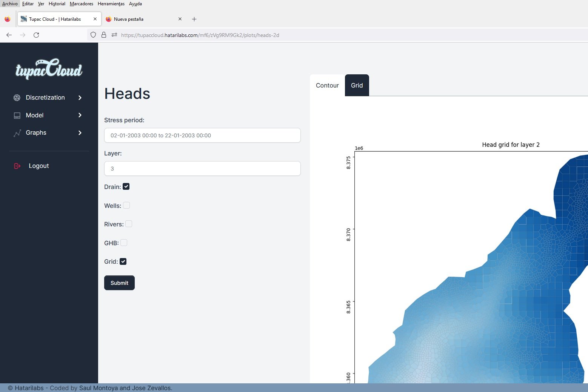Reload the page with the refresh icon
Image resolution: width=588 pixels, height=392 pixels.
36,35
